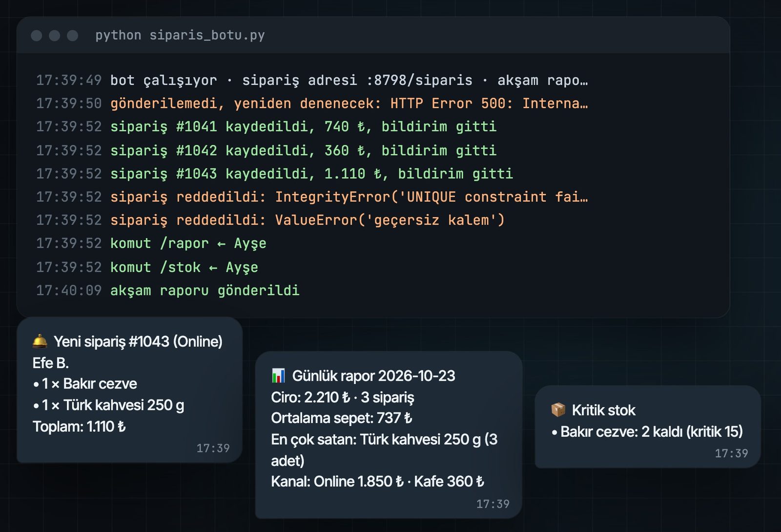Screen dimensions: 781x532
Task: Click the package icon beside Kritik stok
Action: [558, 410]
